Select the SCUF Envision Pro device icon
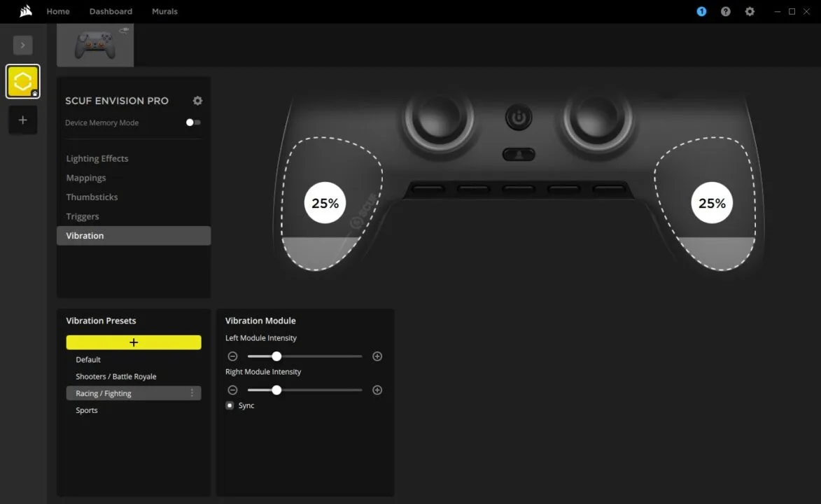This screenshot has width=821, height=504. [22, 80]
